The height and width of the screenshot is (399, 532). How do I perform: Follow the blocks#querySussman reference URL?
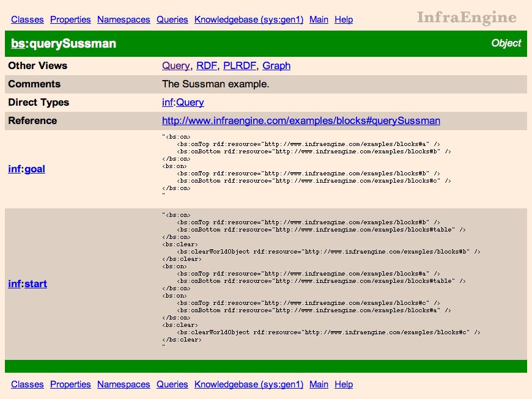pyautogui.click(x=301, y=121)
